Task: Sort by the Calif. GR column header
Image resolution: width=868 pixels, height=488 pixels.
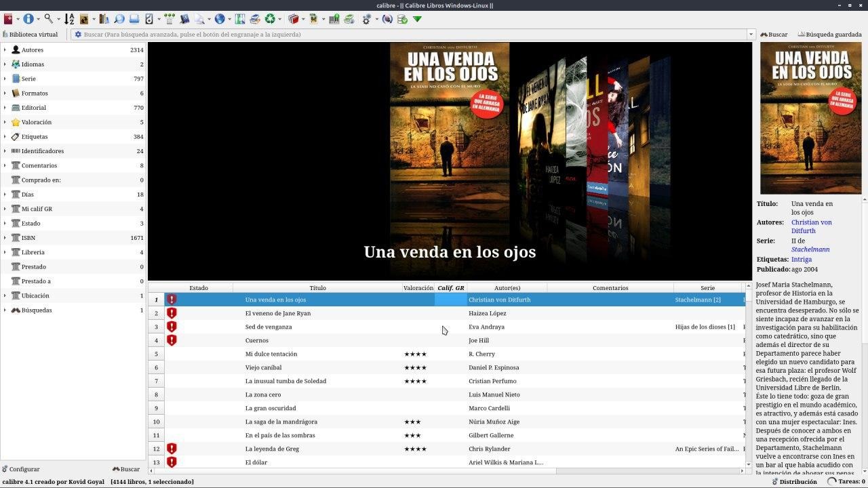Action: 451,288
